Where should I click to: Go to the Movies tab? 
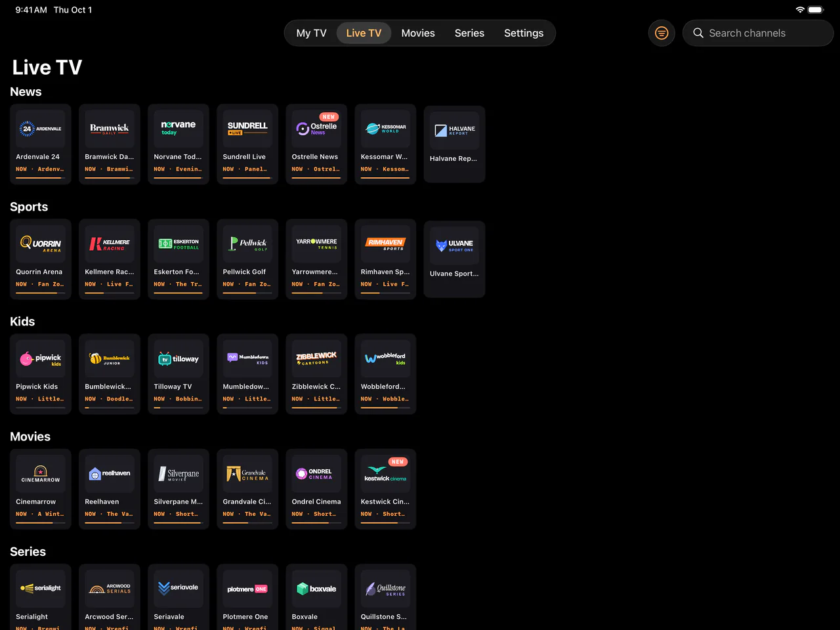coord(418,33)
